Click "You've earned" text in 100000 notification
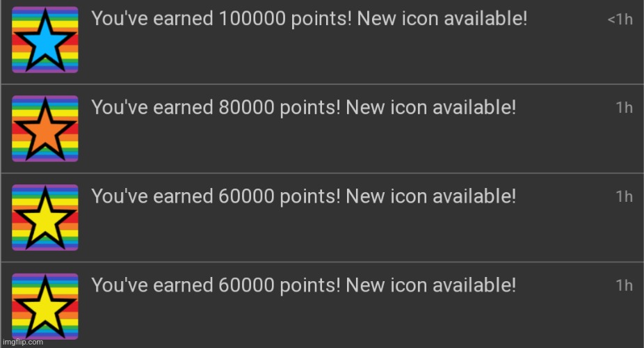 point(152,19)
